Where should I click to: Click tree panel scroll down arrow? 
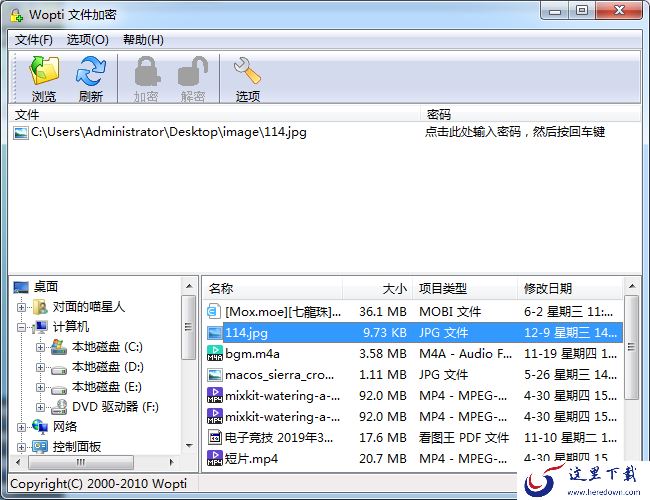(189, 446)
